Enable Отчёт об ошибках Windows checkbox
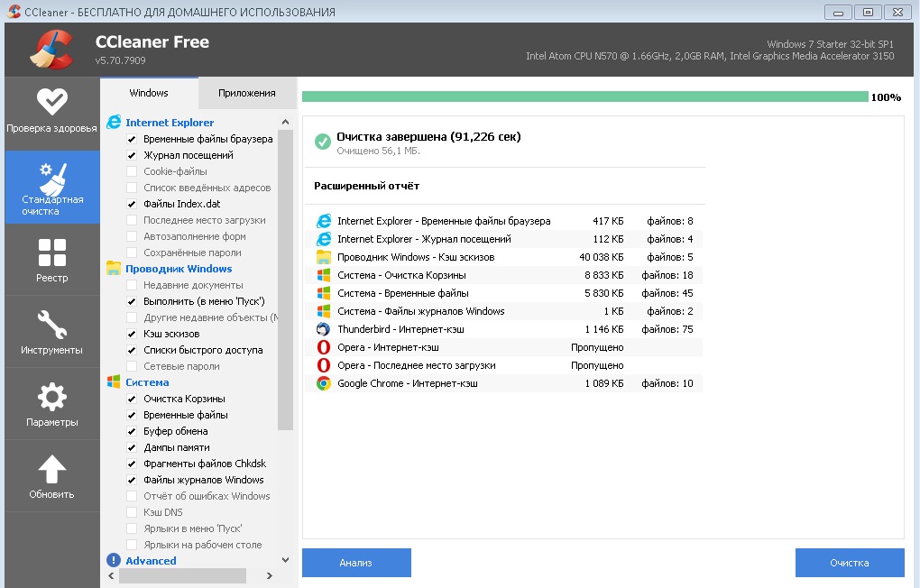This screenshot has height=588, width=920. click(132, 496)
